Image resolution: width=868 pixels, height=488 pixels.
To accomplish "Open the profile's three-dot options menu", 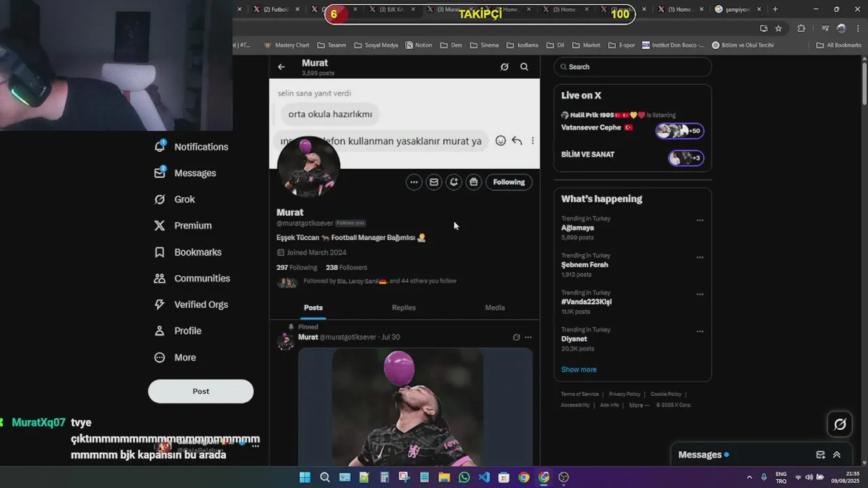I will 414,182.
